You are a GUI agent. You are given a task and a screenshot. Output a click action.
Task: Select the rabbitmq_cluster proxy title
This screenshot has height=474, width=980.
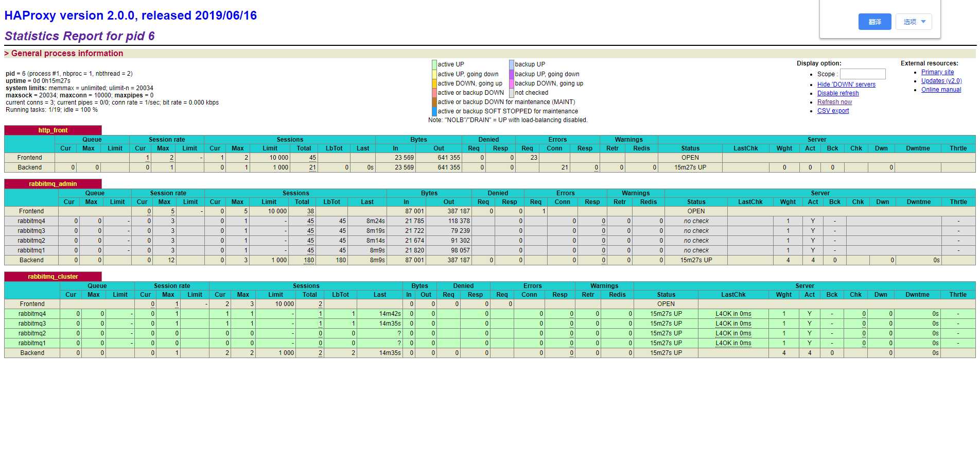point(53,277)
